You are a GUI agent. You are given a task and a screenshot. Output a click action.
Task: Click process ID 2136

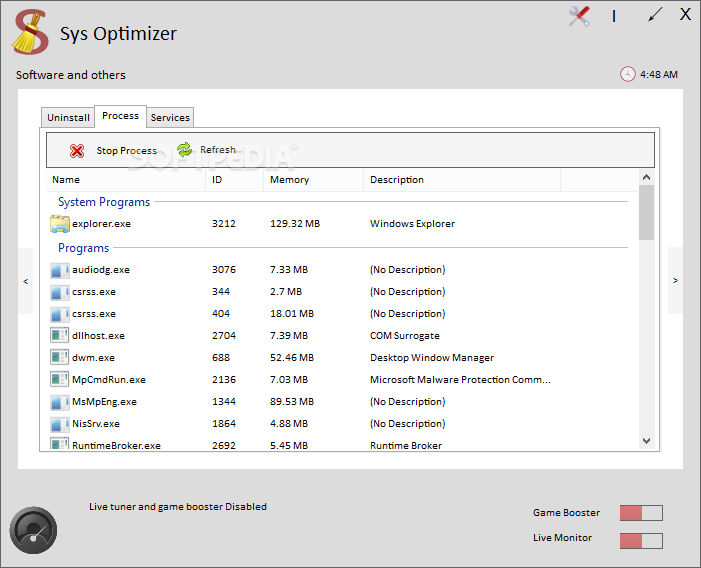(224, 380)
